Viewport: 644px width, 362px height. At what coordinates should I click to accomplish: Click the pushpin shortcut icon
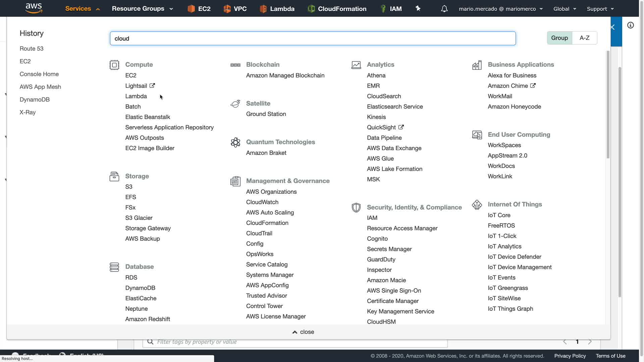(418, 8)
